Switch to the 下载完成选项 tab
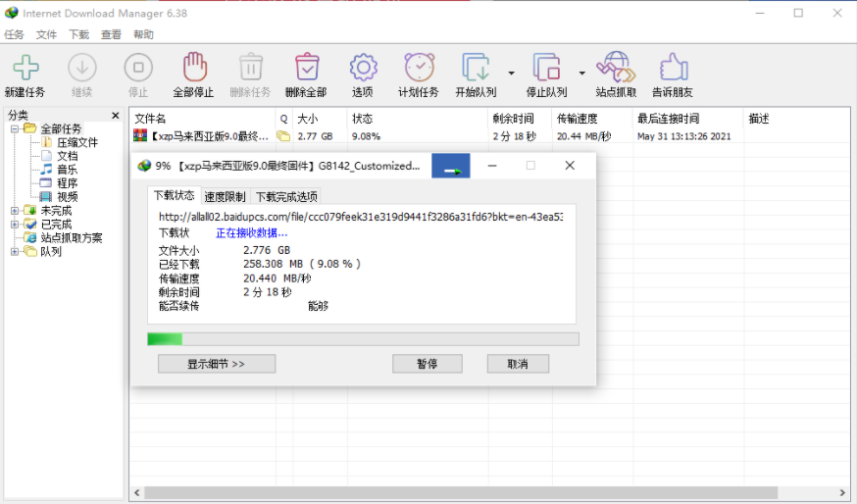This screenshot has width=857, height=504. pyautogui.click(x=286, y=197)
